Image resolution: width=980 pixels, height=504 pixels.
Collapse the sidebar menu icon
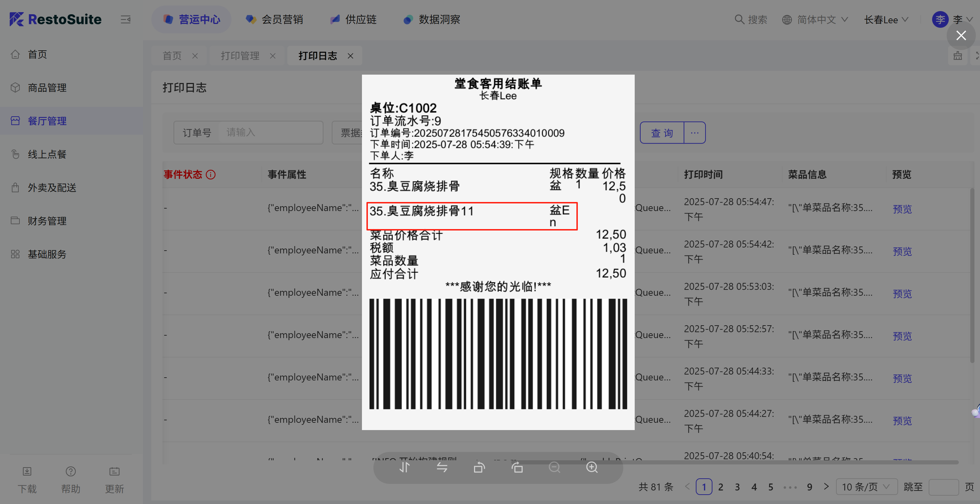click(126, 19)
